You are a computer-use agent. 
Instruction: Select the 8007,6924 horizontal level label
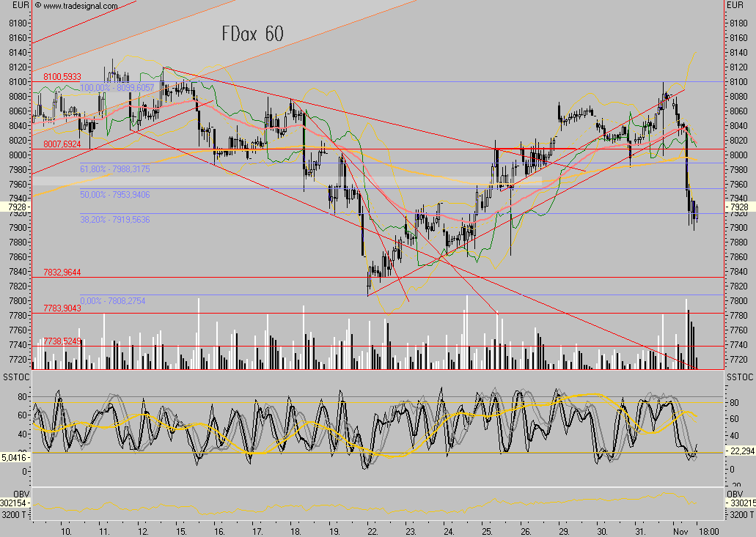pos(62,145)
